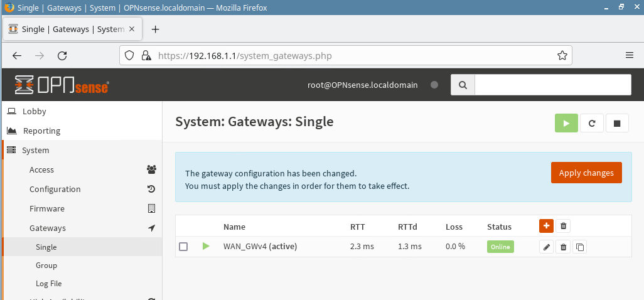Open the Gateways Log File page

click(49, 284)
